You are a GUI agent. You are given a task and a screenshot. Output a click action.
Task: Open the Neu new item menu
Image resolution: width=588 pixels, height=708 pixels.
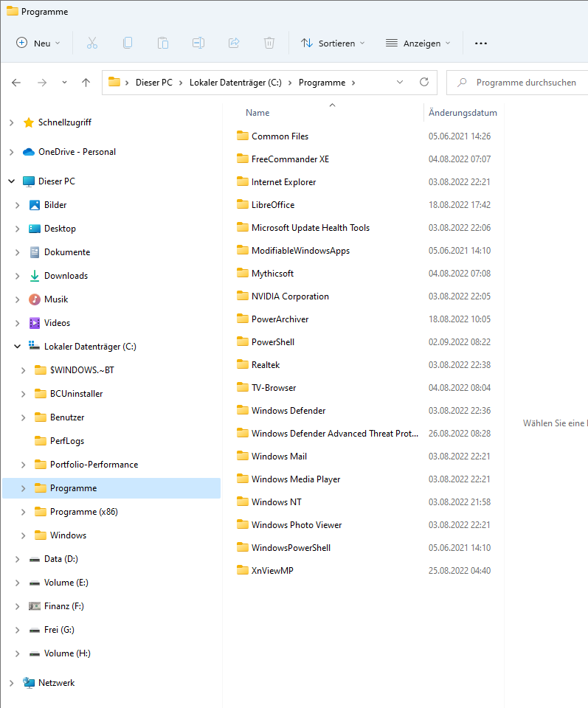pos(38,44)
